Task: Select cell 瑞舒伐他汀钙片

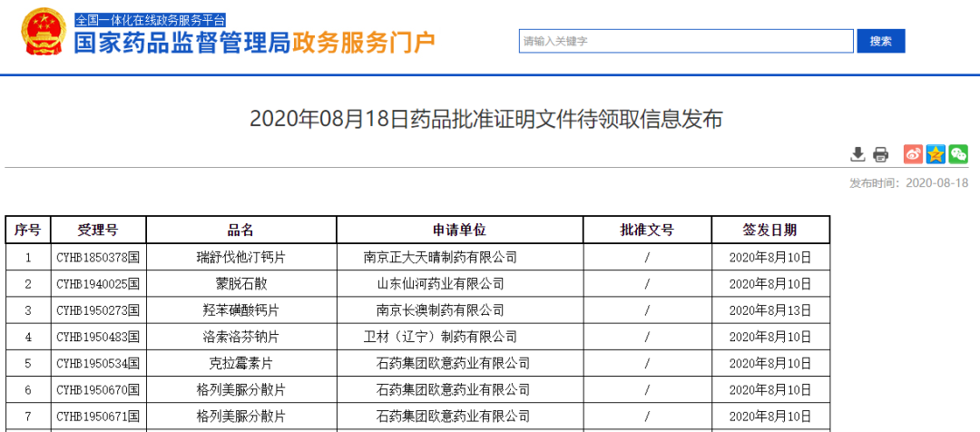Action: 241,257
